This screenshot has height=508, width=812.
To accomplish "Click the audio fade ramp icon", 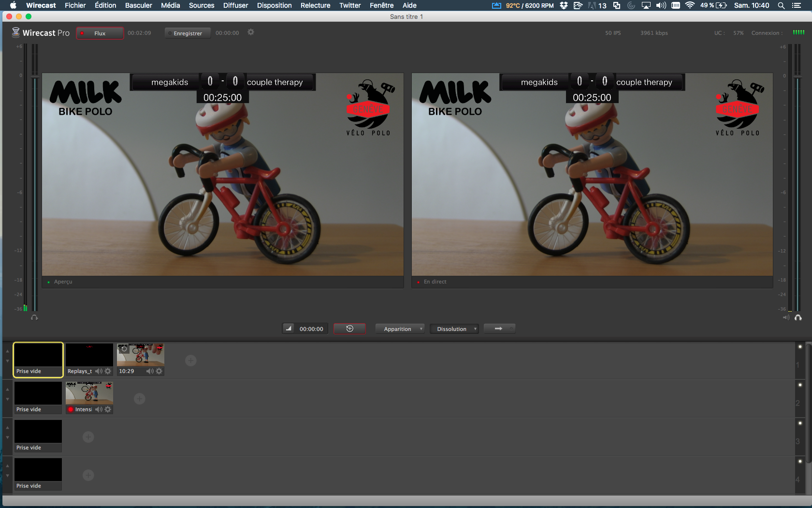I will [x=289, y=329].
